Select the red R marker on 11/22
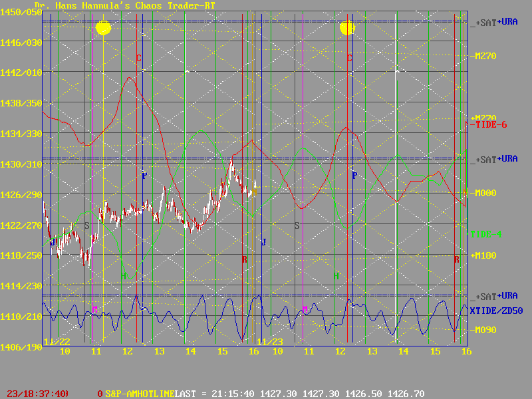Viewport: 532px width, 399px height. pos(244,259)
